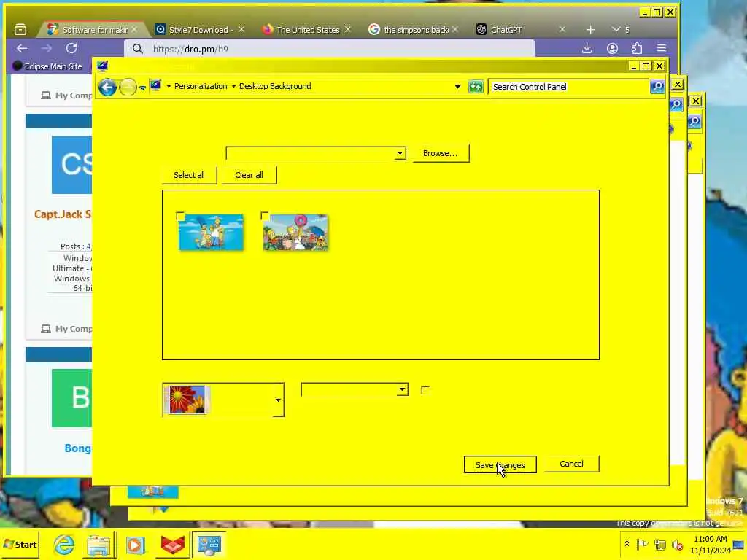Click the Control Panel taskbar icon
The height and width of the screenshot is (560, 747).
(209, 545)
